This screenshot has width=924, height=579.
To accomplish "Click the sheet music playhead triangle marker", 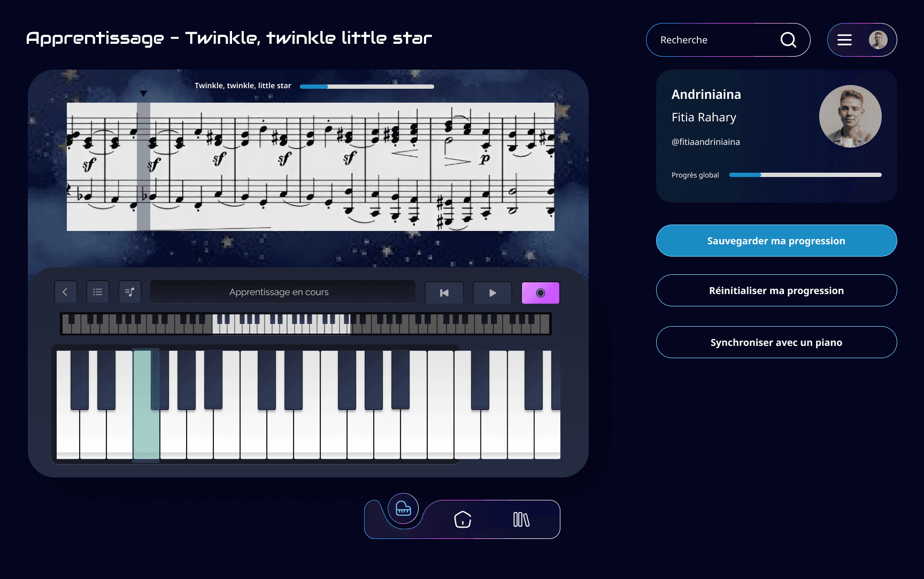I will pyautogui.click(x=143, y=94).
